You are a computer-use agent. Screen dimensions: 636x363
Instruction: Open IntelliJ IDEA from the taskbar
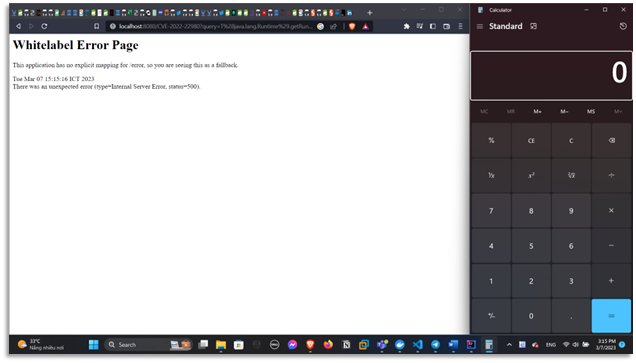(471, 345)
